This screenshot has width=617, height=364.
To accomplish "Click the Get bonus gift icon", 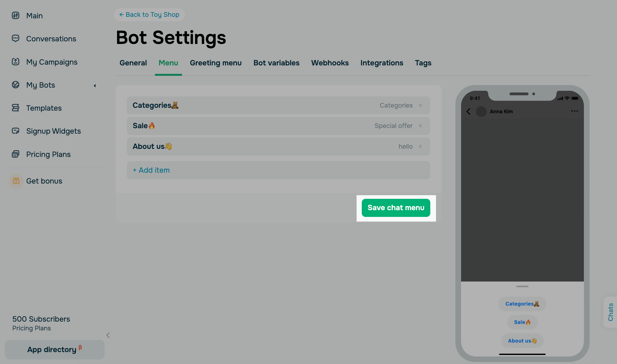I will [x=16, y=181].
